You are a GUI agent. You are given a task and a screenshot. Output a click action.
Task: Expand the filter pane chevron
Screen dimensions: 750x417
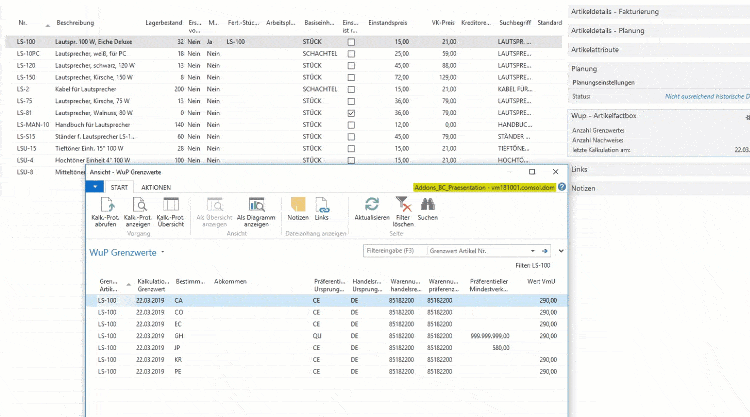coord(561,251)
